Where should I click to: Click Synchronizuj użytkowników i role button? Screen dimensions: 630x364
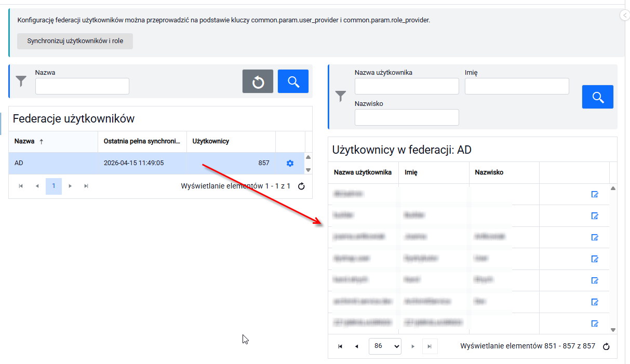pos(75,41)
